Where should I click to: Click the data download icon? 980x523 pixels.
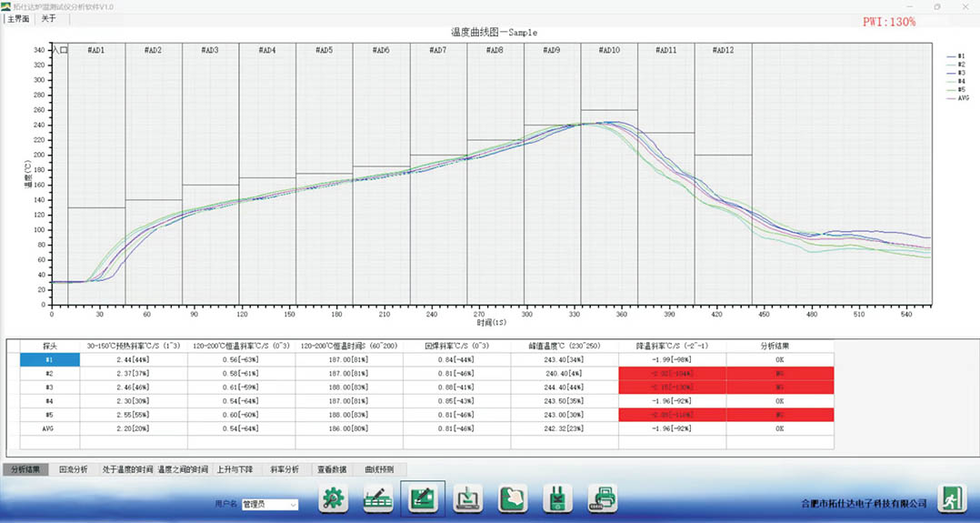coord(467,498)
